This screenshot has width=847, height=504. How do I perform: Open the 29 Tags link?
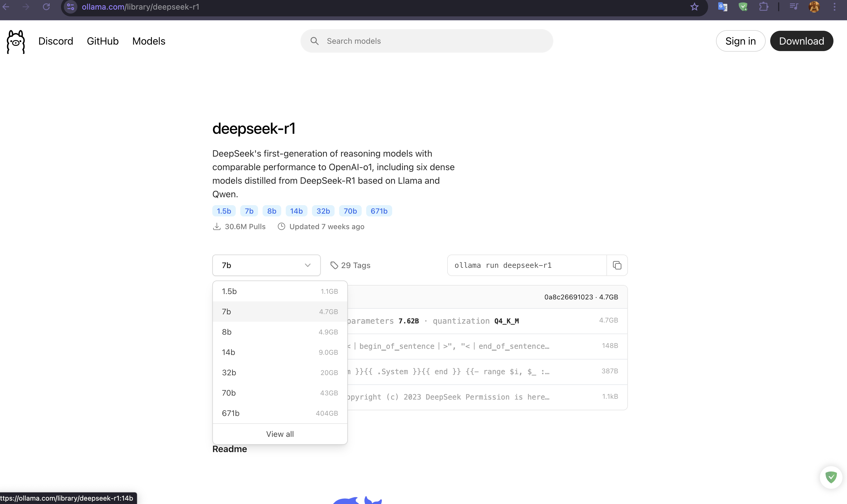click(x=350, y=265)
